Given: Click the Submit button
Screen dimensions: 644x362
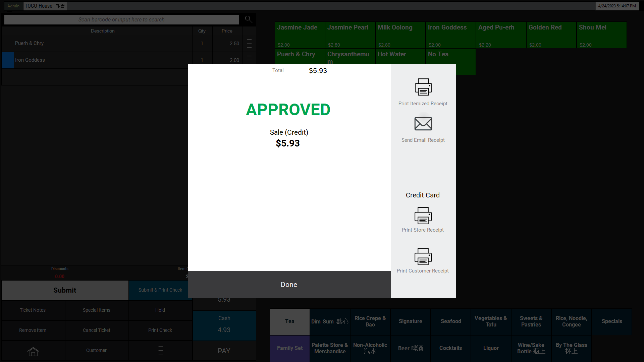Looking at the screenshot, I should point(65,290).
